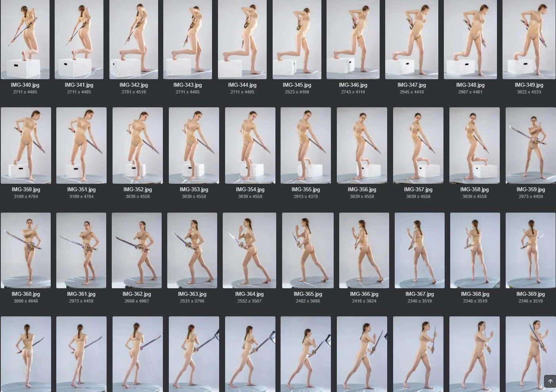Image resolution: width=556 pixels, height=392 pixels.
Task: Click the 2531 x 3796 dimensions text
Action: point(192,301)
